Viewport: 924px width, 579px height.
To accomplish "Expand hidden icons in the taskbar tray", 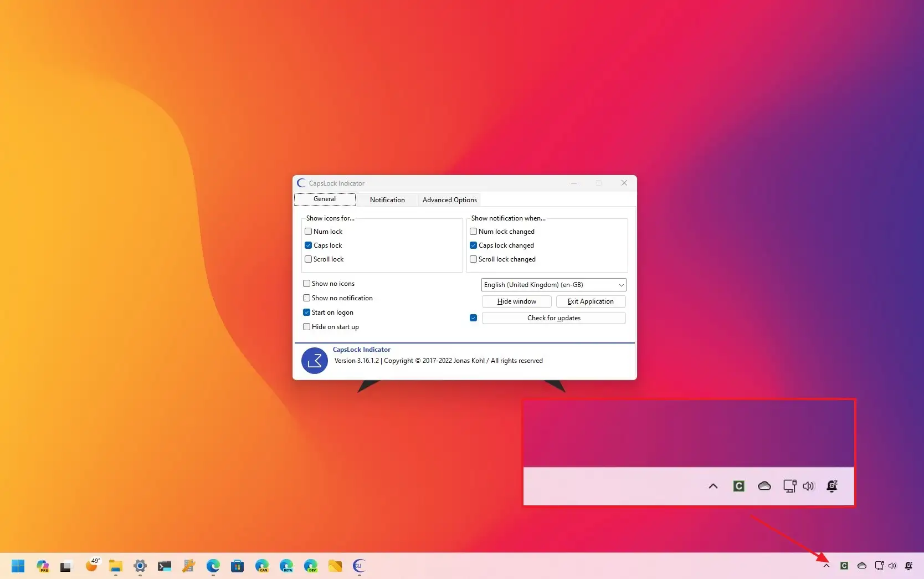I will (826, 566).
